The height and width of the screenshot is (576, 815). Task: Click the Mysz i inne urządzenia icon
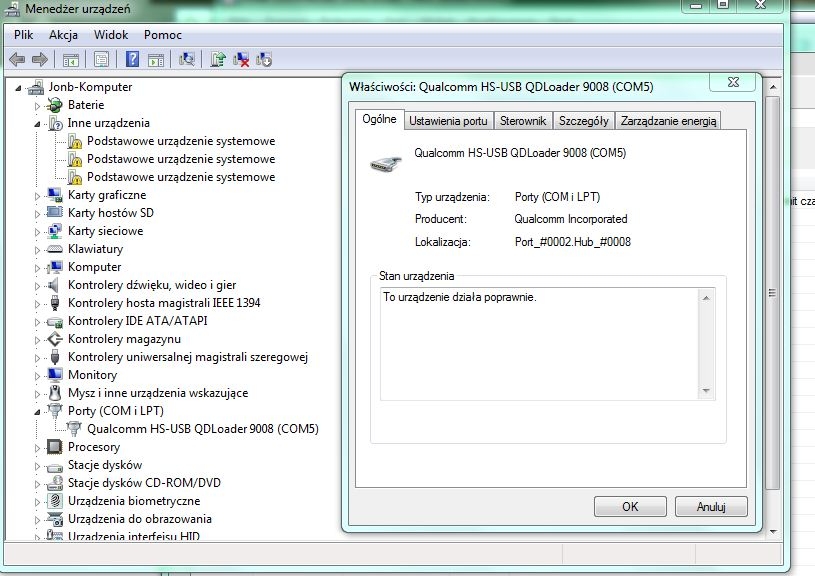[x=55, y=392]
